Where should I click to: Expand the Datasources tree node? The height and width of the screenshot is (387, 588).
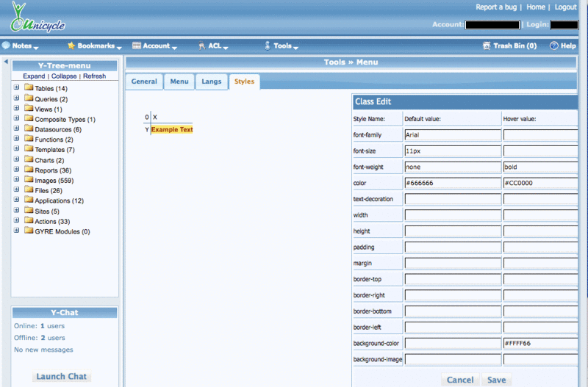[16, 129]
